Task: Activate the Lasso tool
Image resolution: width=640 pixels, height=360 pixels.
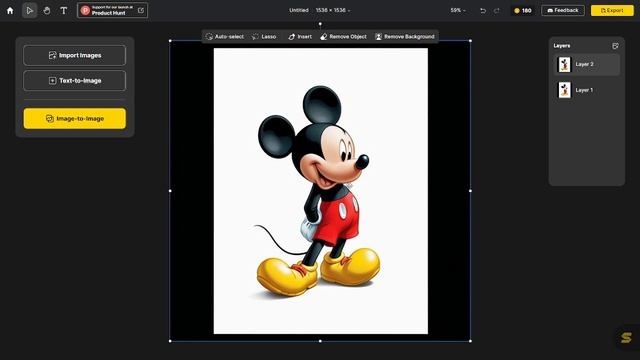Action: tap(264, 37)
